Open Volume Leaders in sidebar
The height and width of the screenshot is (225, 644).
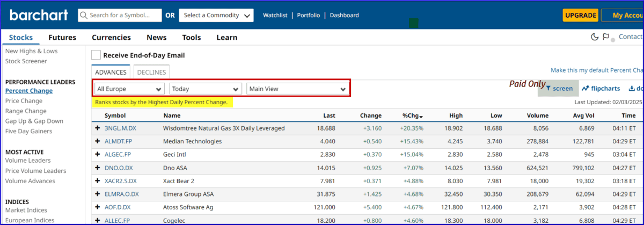[x=28, y=161]
